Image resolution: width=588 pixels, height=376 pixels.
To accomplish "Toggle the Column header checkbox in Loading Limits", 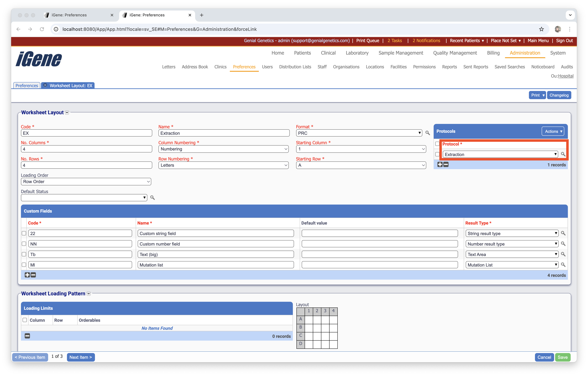I will click(x=25, y=320).
